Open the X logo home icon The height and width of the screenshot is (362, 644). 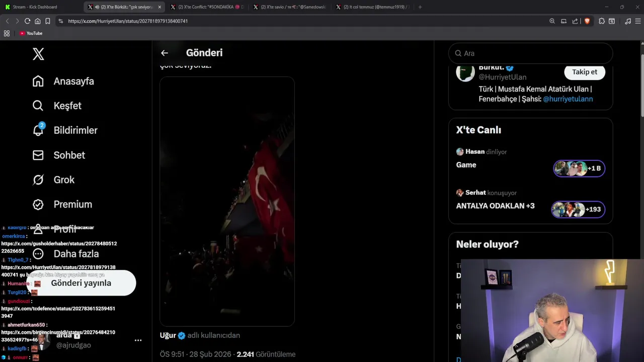tap(38, 54)
